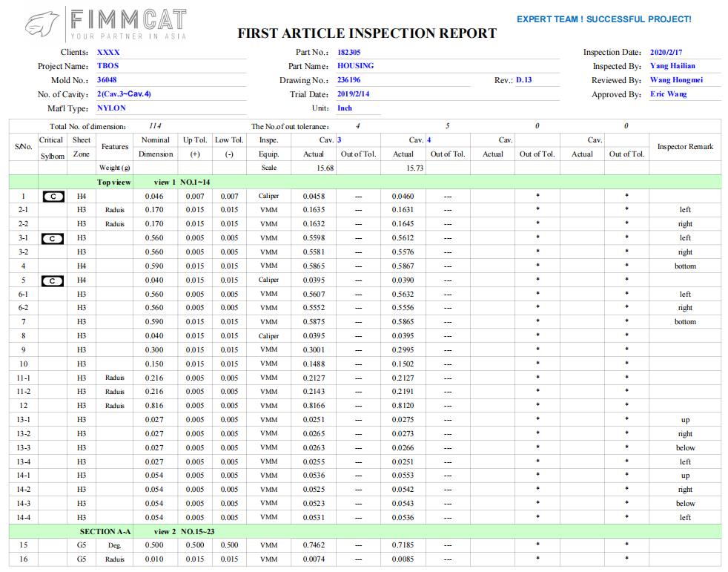The image size is (728, 572).
Task: Click the bottom remark in row 4
Action: (685, 266)
